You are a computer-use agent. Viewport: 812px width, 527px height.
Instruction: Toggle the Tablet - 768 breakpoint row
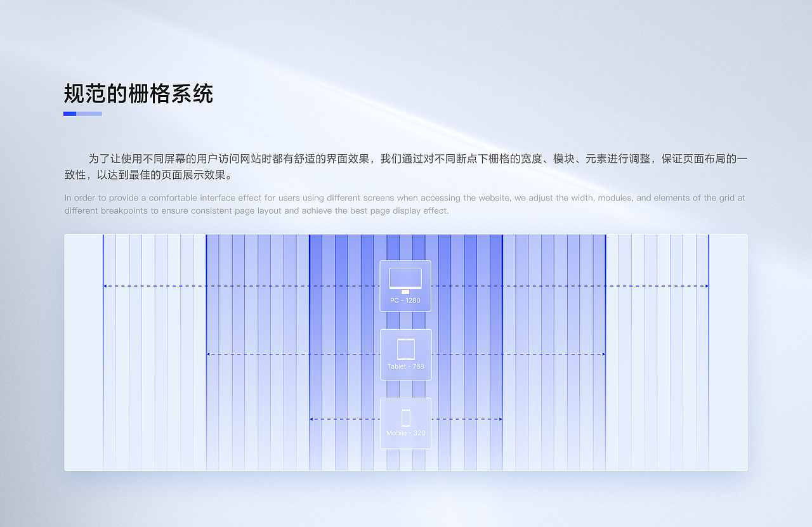click(405, 354)
